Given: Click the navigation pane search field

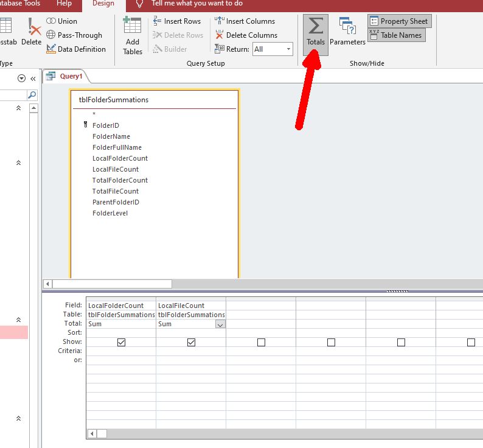Looking at the screenshot, I should pyautogui.click(x=13, y=95).
